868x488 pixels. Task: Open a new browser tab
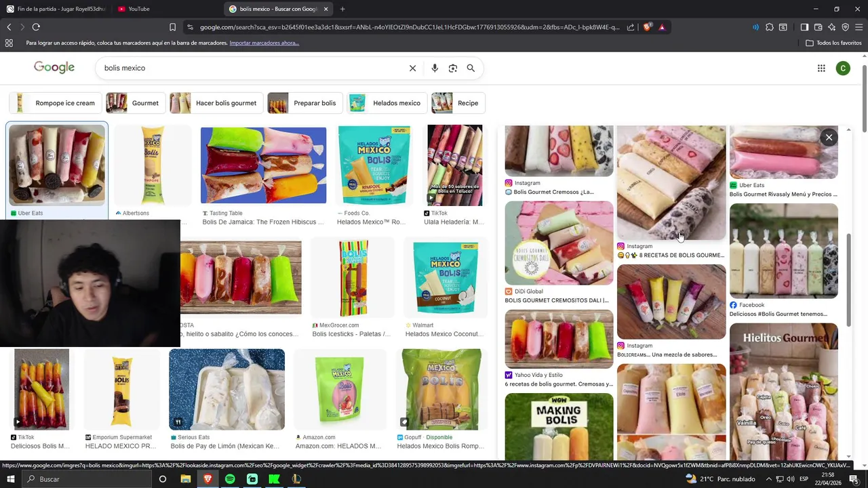point(342,9)
